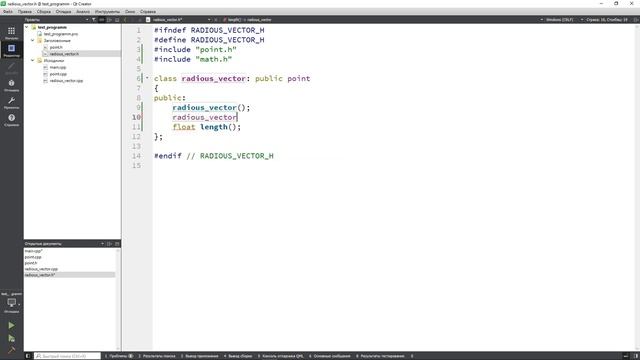Split the Open Documents panel
640x360 pixels.
click(109, 244)
